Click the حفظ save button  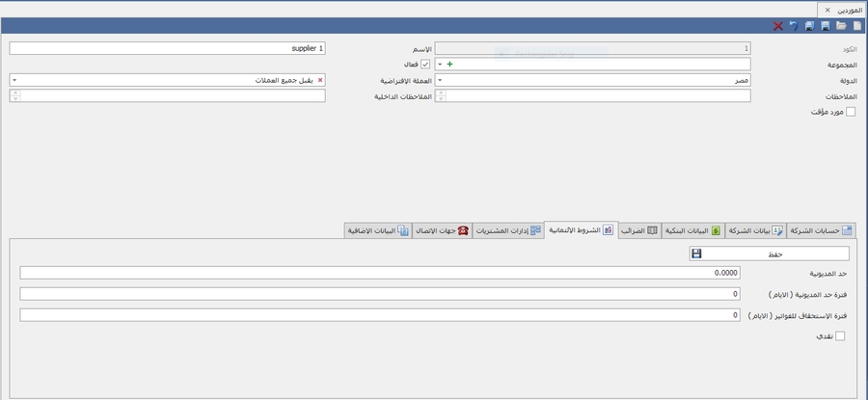tap(768, 253)
